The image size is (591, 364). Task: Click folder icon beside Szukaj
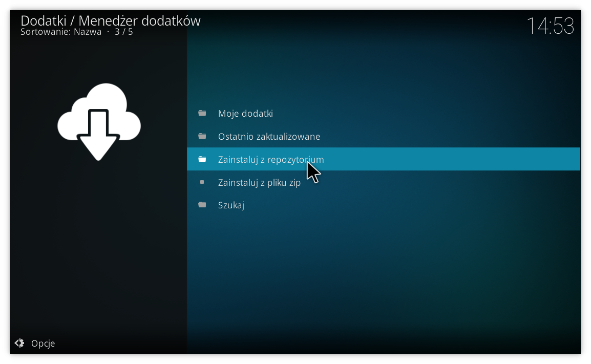click(202, 205)
